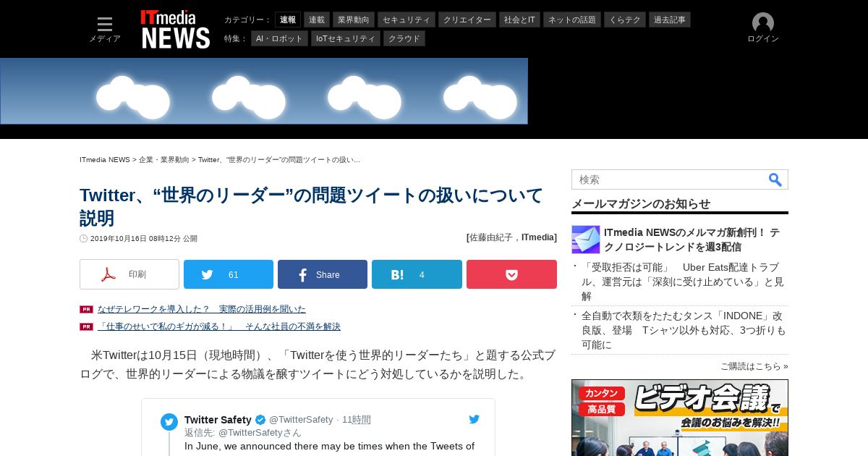Open the クラウド feature
The height and width of the screenshot is (456, 868).
pos(404,38)
